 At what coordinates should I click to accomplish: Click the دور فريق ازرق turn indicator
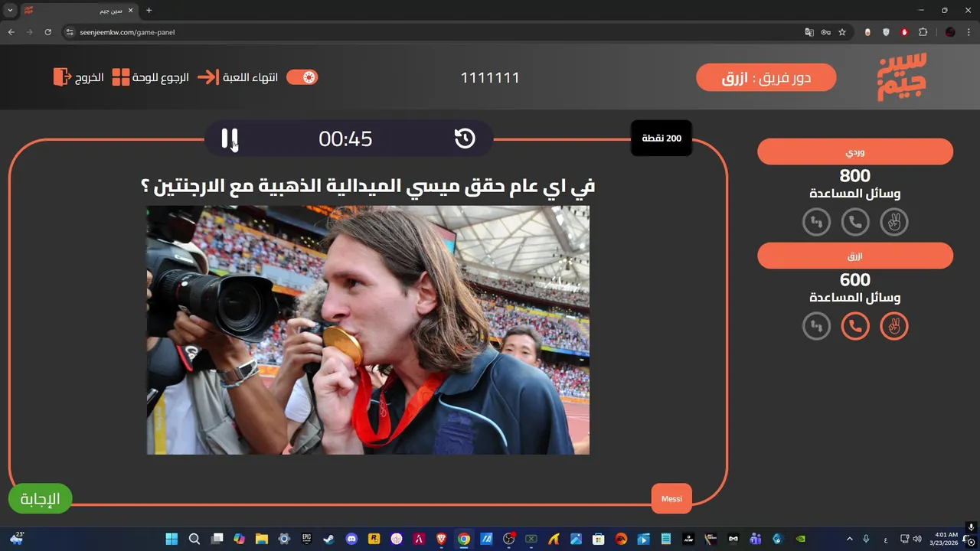pyautogui.click(x=766, y=77)
